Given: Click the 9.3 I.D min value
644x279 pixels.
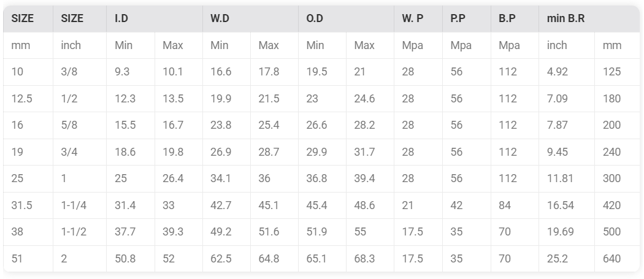Looking at the screenshot, I should click(131, 72).
